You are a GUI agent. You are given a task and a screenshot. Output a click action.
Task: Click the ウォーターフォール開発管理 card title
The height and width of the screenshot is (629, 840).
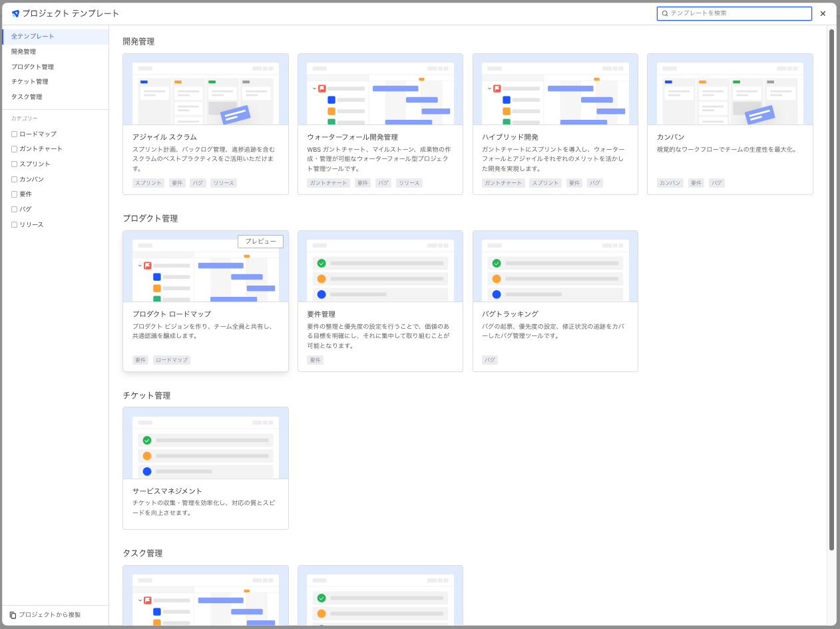[352, 137]
